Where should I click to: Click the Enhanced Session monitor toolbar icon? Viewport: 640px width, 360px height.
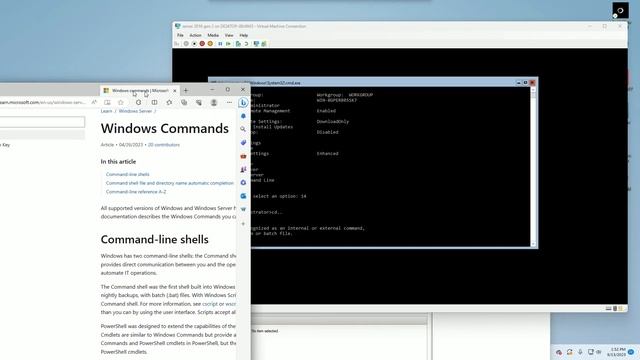[256, 44]
